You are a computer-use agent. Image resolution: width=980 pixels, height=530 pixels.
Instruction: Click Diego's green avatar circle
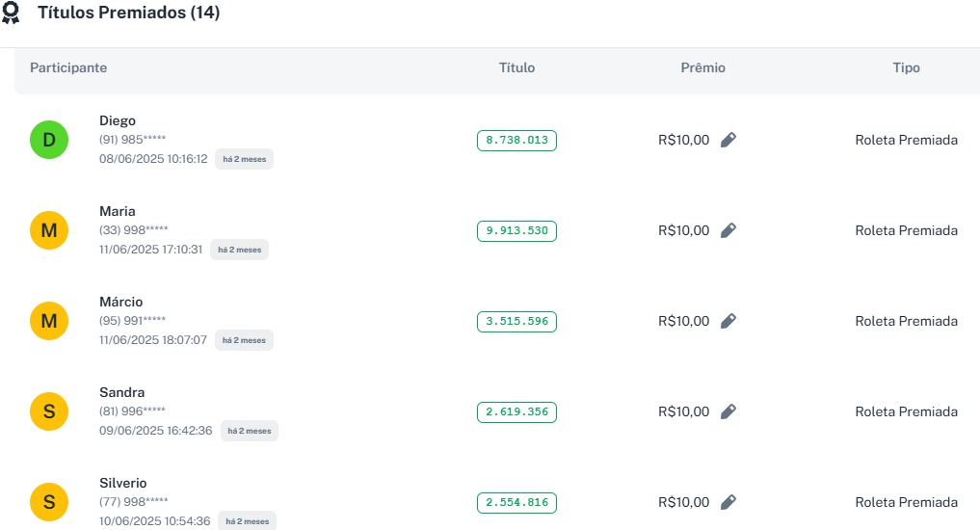49,140
